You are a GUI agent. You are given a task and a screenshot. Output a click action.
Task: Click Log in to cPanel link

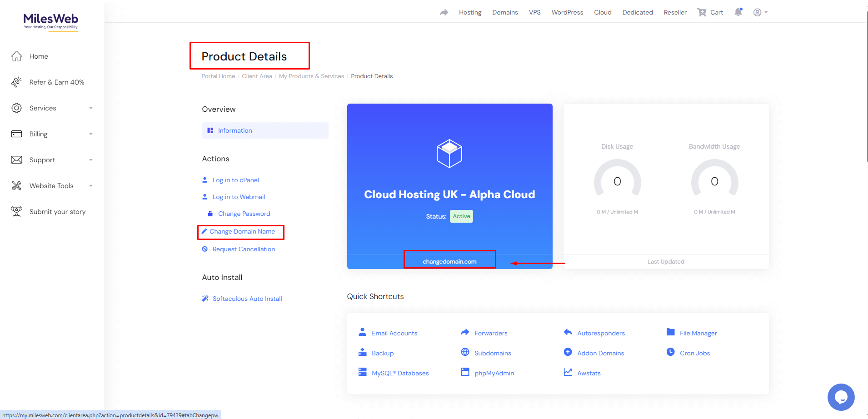click(x=235, y=180)
